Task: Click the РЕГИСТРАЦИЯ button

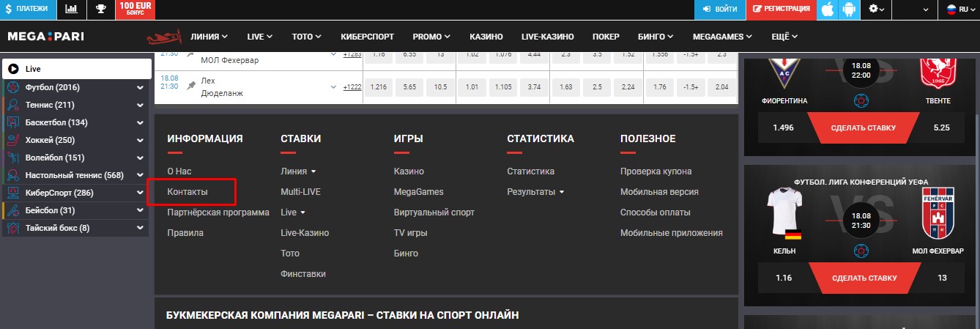Action: [x=781, y=10]
